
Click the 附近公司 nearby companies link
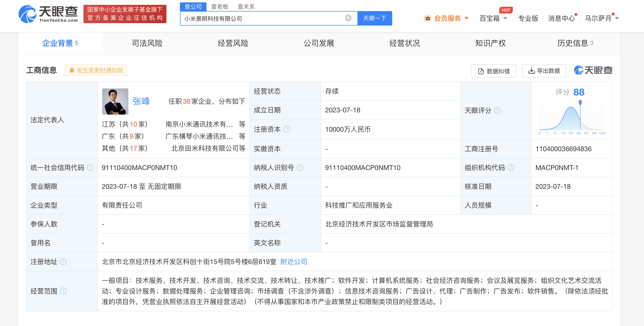[x=294, y=262]
